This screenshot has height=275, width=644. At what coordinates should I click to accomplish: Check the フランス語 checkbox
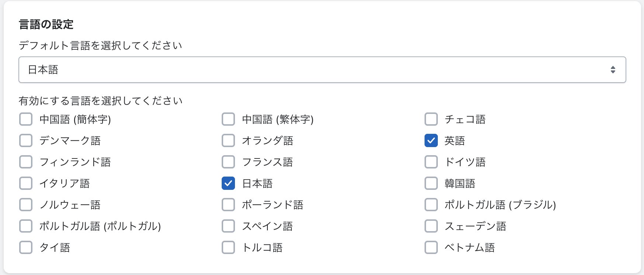[x=228, y=162]
